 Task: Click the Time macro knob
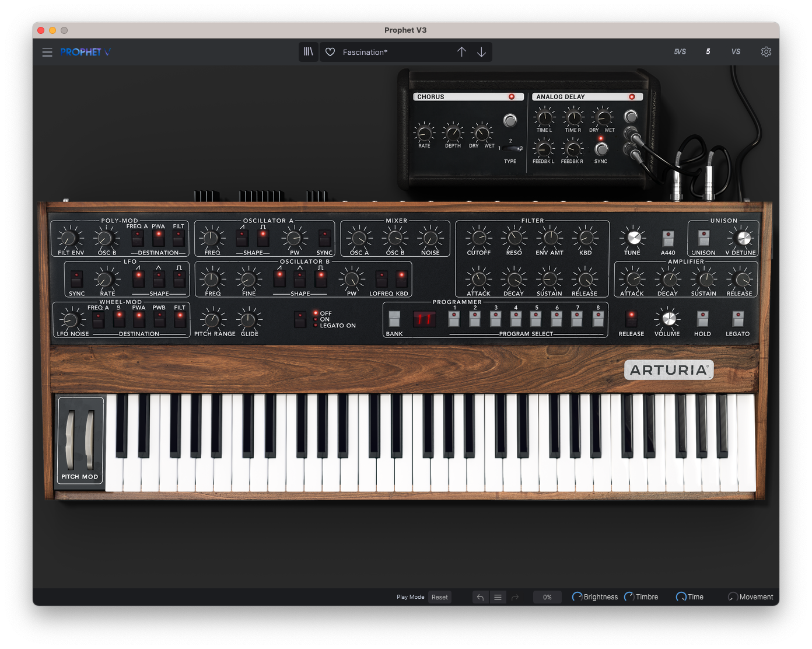pyautogui.click(x=681, y=596)
